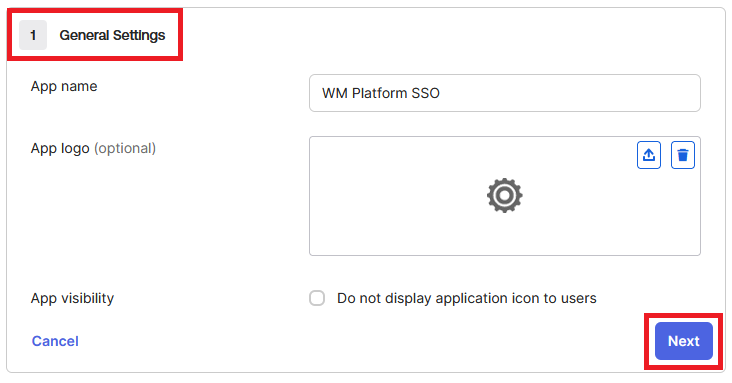Click the word 'SSO' in App name field
This screenshot has width=732, height=383.
click(x=426, y=93)
